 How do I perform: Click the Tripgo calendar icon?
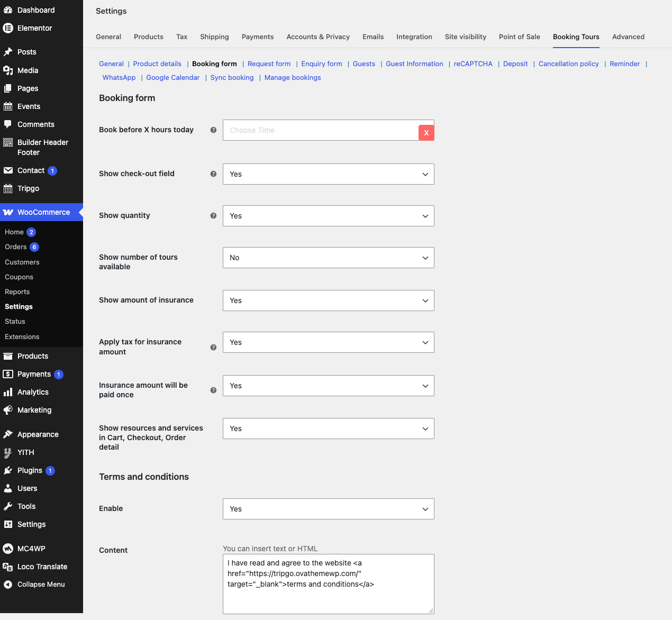pos(8,188)
